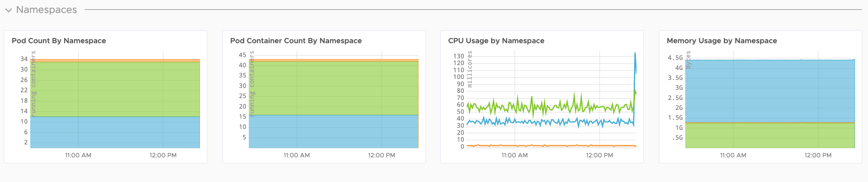This screenshot has height=182, width=868.
Task: Open Pod Container Count By Namespace title
Action: [295, 41]
